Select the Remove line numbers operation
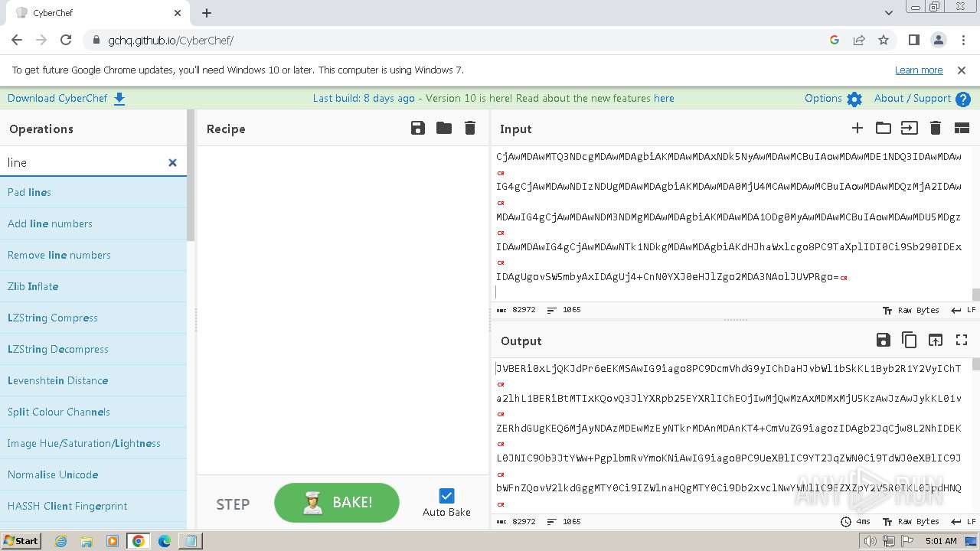This screenshot has height=551, width=980. [93, 255]
